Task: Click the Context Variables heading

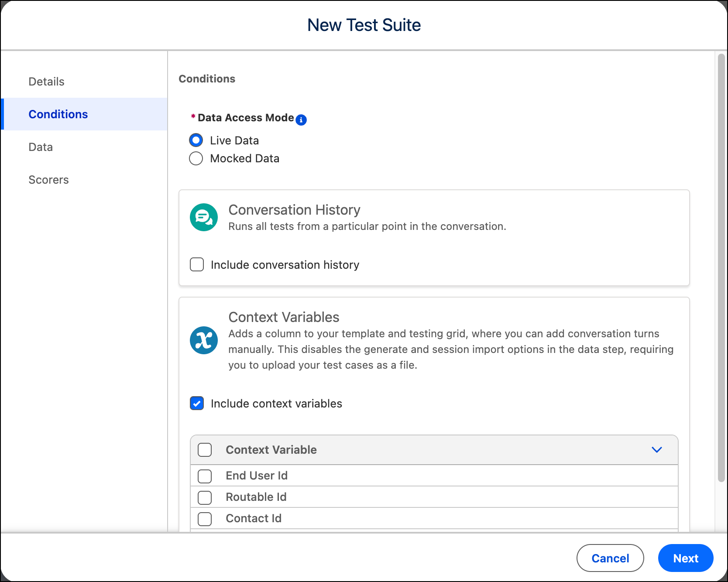Action: tap(284, 317)
